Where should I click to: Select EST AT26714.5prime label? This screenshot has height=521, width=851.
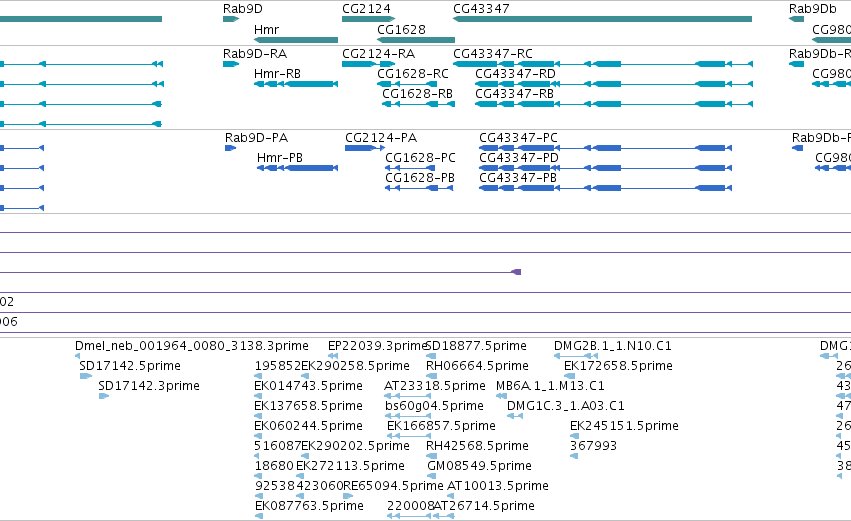click(x=484, y=506)
